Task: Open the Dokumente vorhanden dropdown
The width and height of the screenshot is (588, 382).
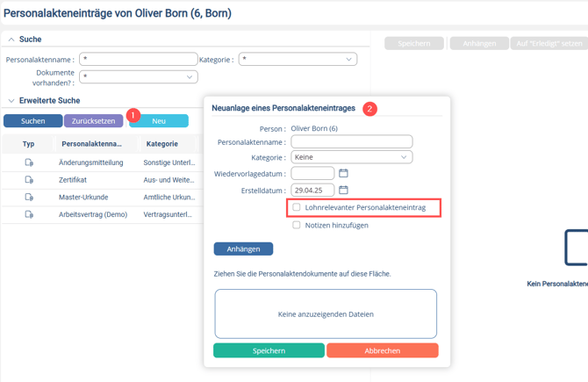Action: tap(139, 77)
